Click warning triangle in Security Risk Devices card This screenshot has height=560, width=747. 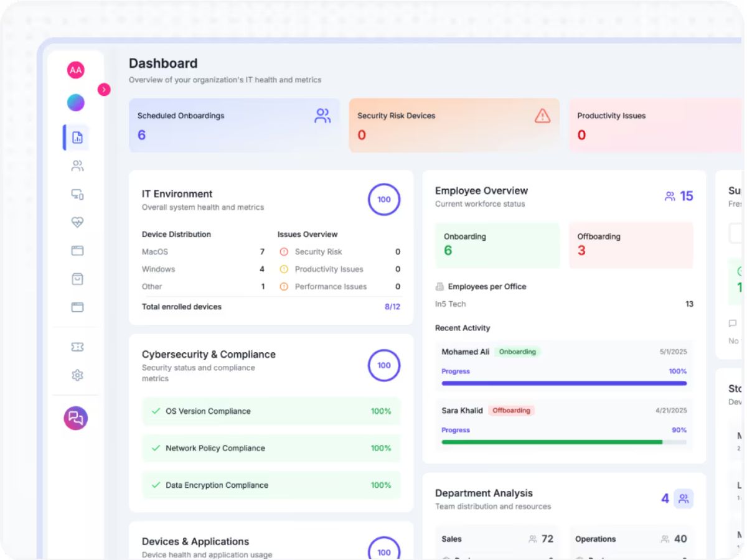click(543, 116)
